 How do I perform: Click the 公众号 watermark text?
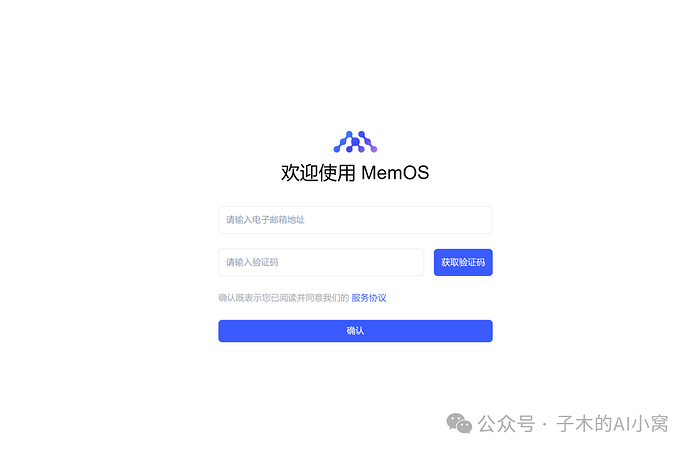[x=506, y=424]
